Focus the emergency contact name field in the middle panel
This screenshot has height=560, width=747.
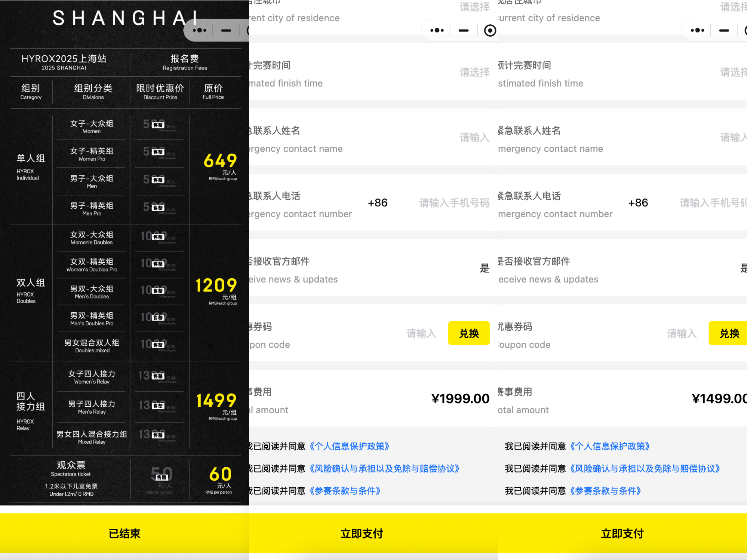click(x=475, y=137)
